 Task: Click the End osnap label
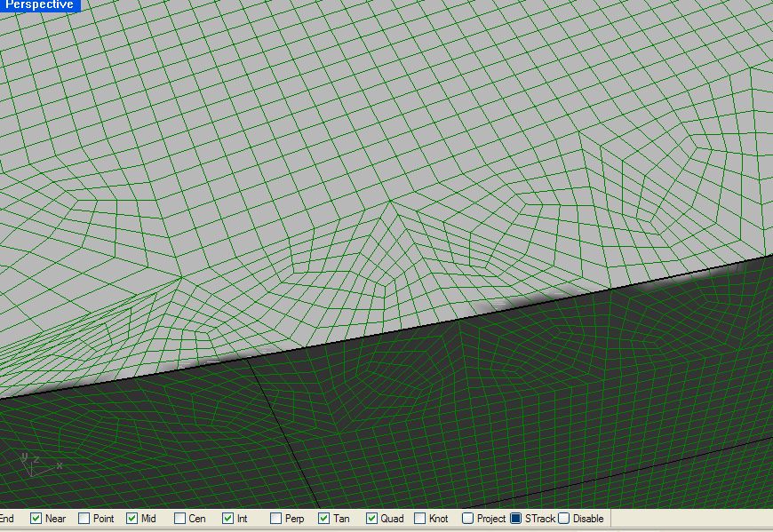pyautogui.click(x=7, y=518)
